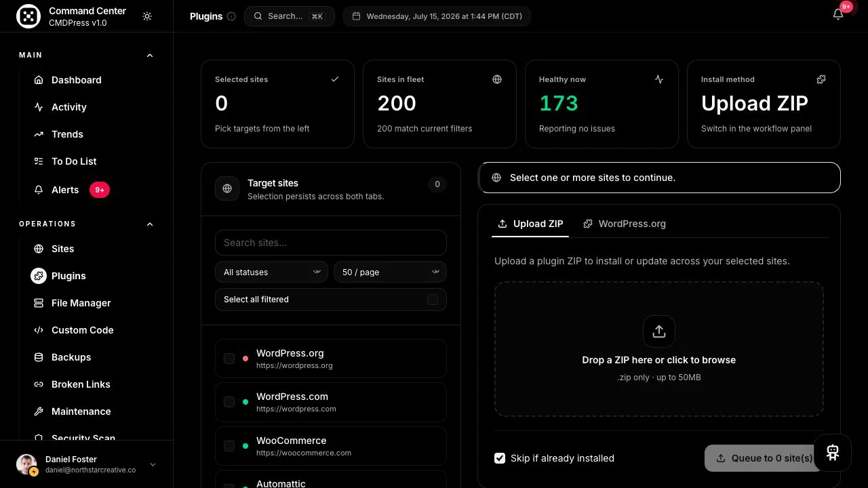Image resolution: width=868 pixels, height=488 pixels.
Task: Open the All statuses filter dropdown
Action: (271, 272)
